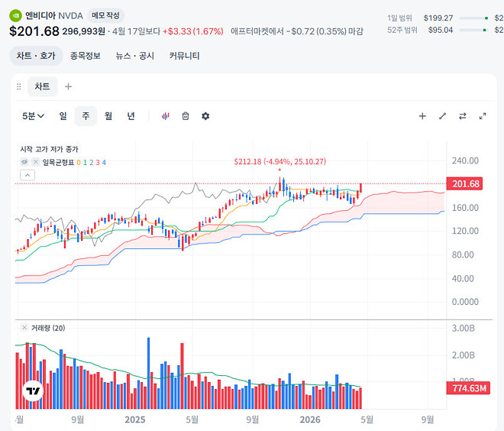Open chart settings gear icon
This screenshot has height=431, width=504.
click(x=205, y=116)
